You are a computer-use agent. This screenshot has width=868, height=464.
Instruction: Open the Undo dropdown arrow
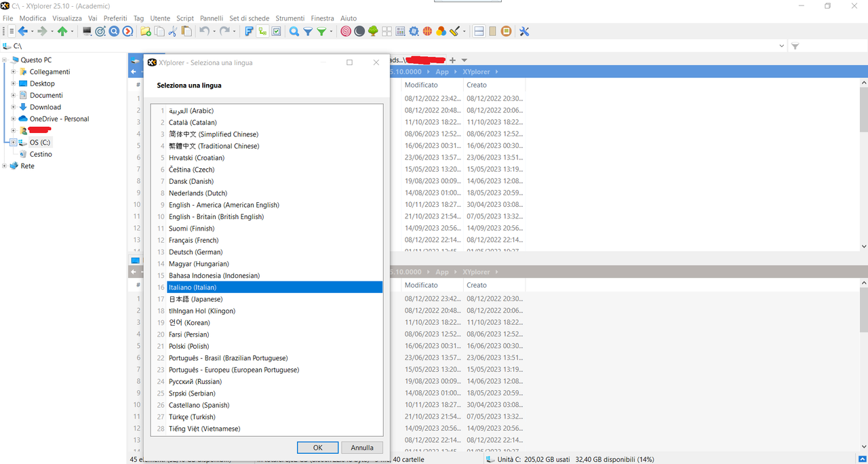pyautogui.click(x=214, y=31)
